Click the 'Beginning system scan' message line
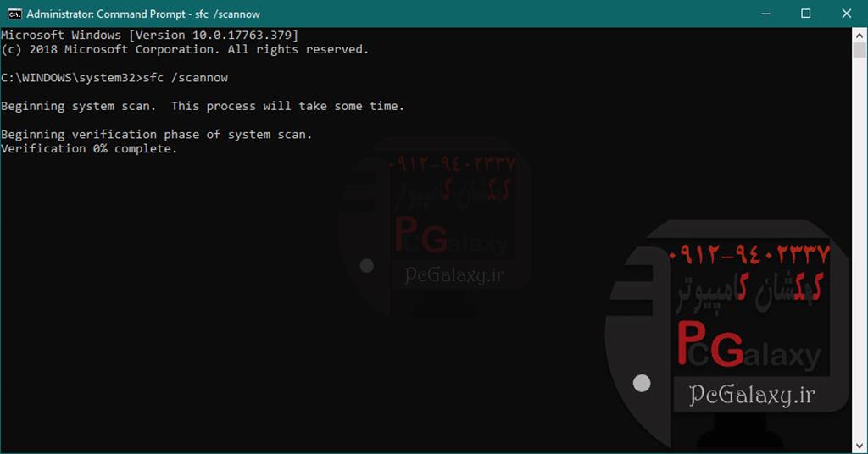The image size is (868, 454). [x=202, y=106]
